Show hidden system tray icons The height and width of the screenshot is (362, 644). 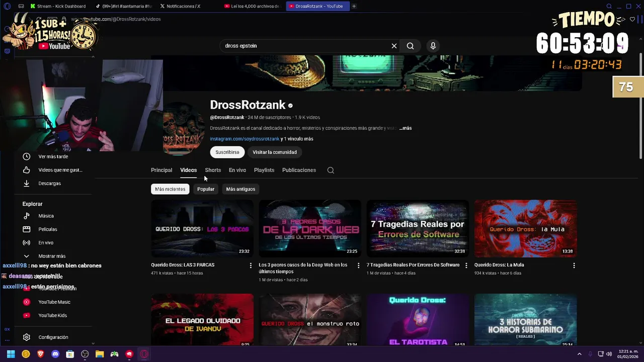point(579,354)
